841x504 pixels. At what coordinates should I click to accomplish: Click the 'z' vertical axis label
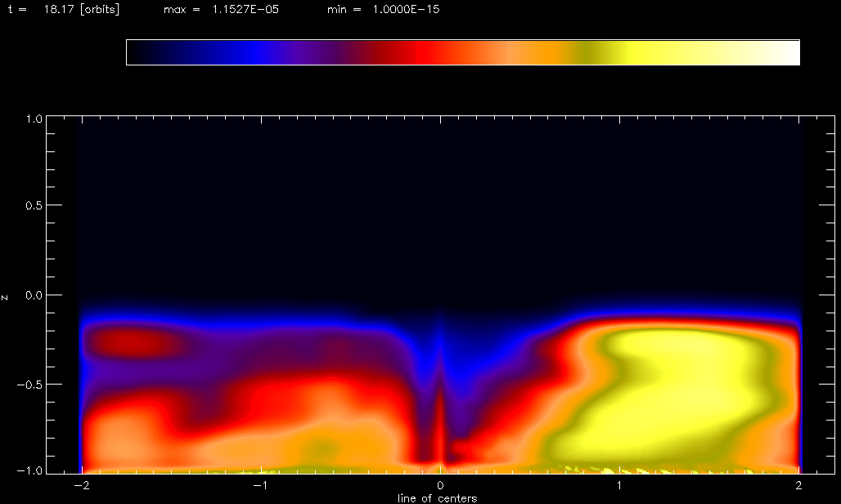pos(7,296)
